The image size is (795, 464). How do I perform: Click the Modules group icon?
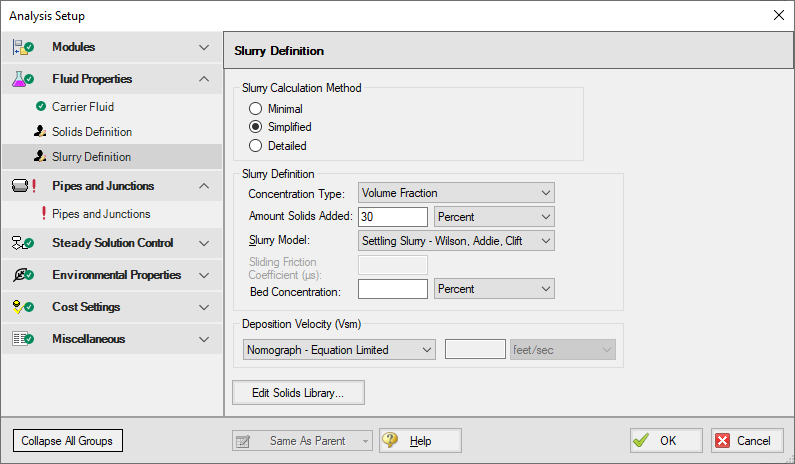(x=22, y=47)
